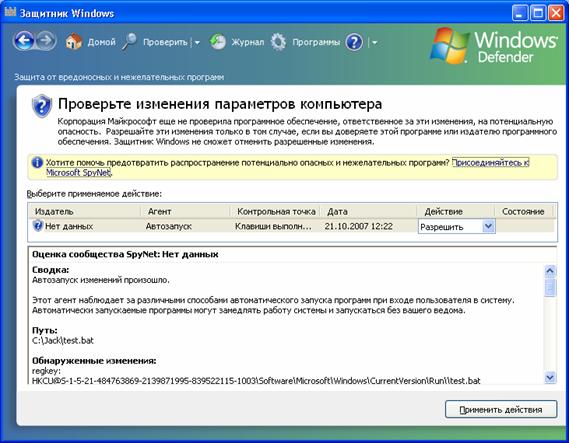The height and width of the screenshot is (443, 569).
Task: Click the details pane scroll up arrow
Action: click(550, 271)
